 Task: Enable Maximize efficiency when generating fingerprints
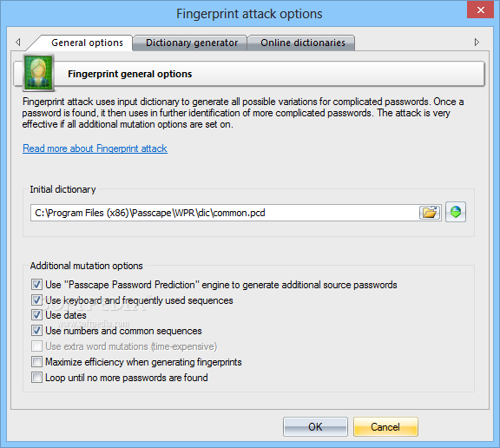[x=36, y=362]
